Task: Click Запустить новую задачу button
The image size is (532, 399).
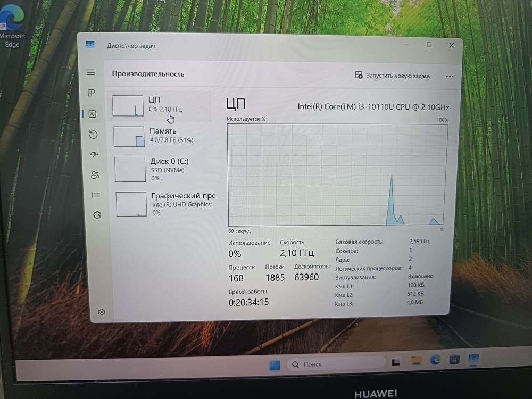Action: coord(394,76)
